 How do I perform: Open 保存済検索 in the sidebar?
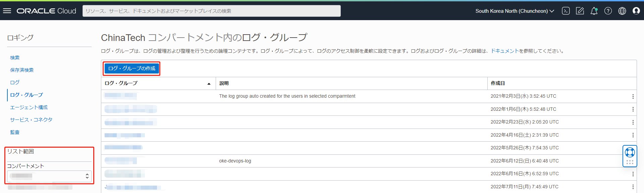point(22,70)
